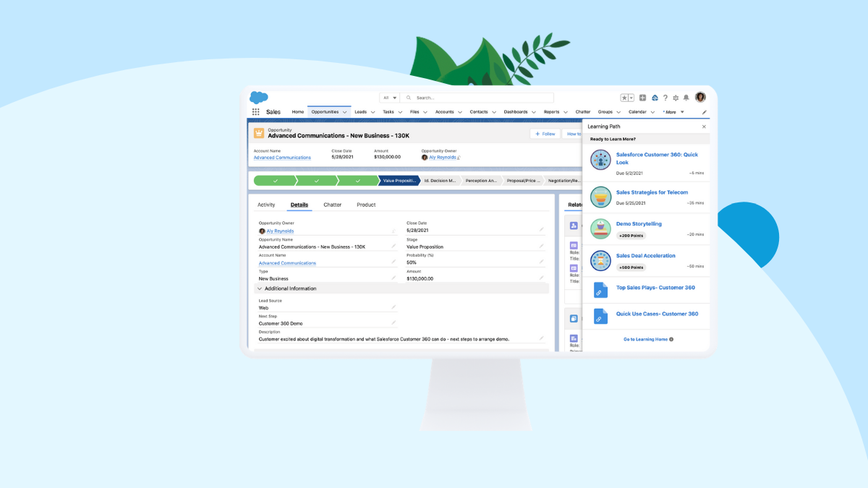Image resolution: width=868 pixels, height=488 pixels.
Task: Expand the Contacts tab chevron
Action: tap(494, 112)
